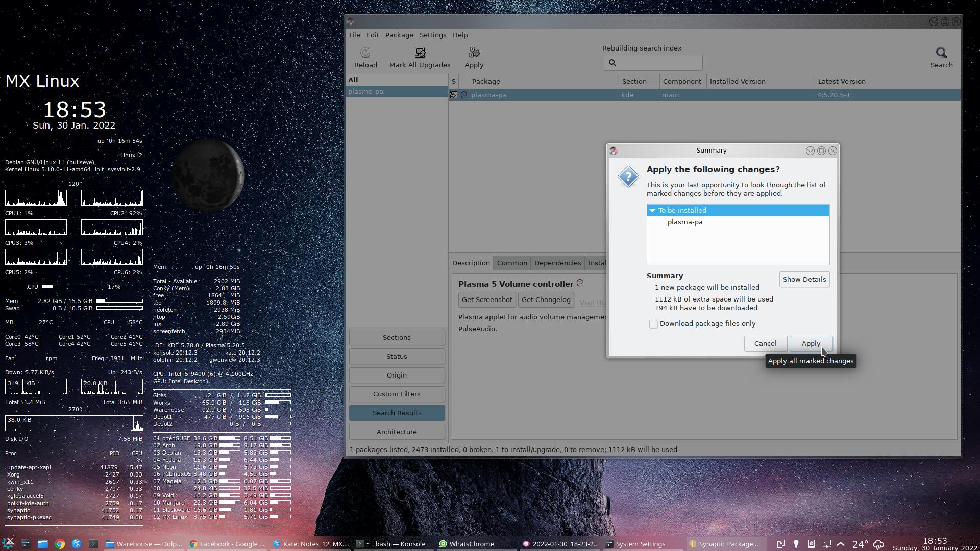Expand hidden system tray icons arrow
The height and width of the screenshot is (551, 980).
[841, 544]
